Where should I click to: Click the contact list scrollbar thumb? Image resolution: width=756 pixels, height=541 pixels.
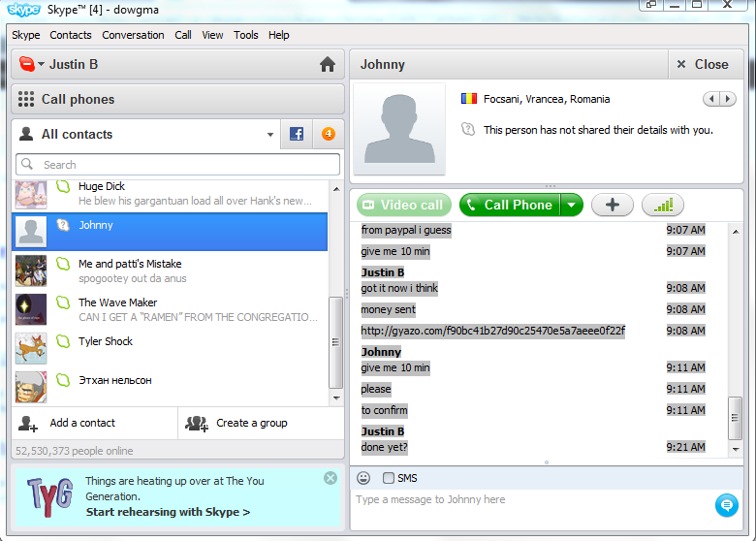pos(335,342)
